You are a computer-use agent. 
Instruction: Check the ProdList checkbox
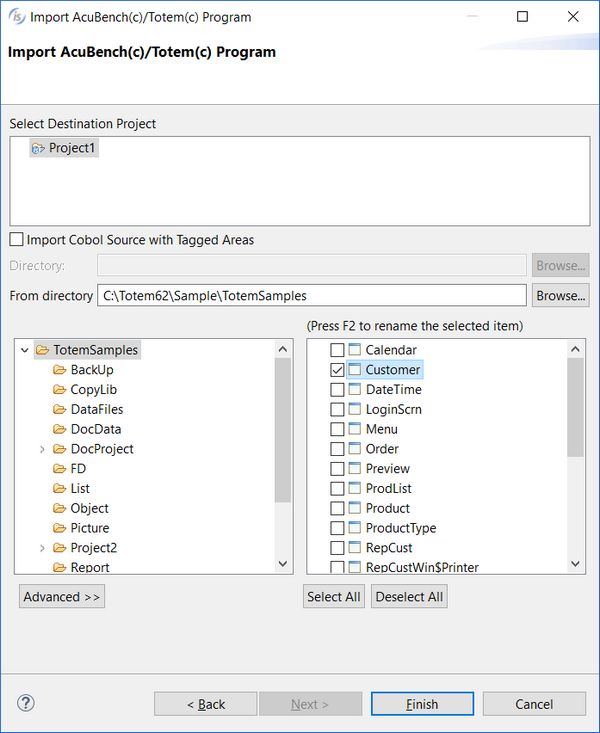coord(337,489)
